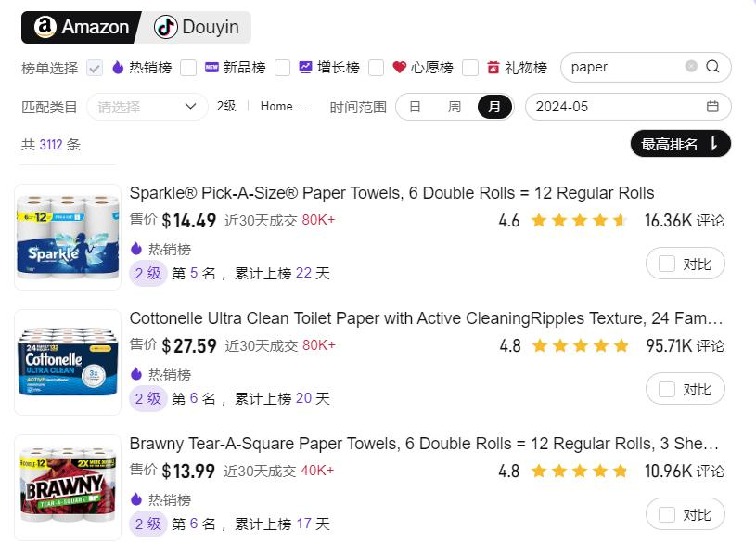Clear the paper search text icon

tap(691, 66)
